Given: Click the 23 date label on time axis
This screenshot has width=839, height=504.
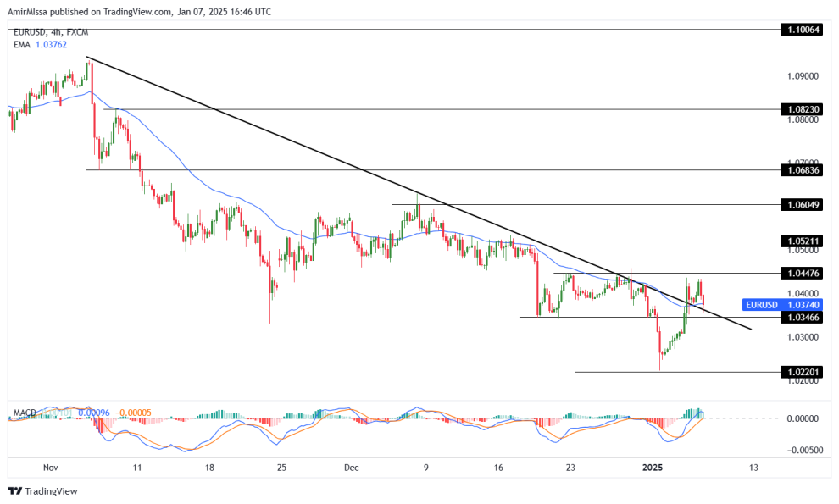Looking at the screenshot, I should click(x=570, y=468).
